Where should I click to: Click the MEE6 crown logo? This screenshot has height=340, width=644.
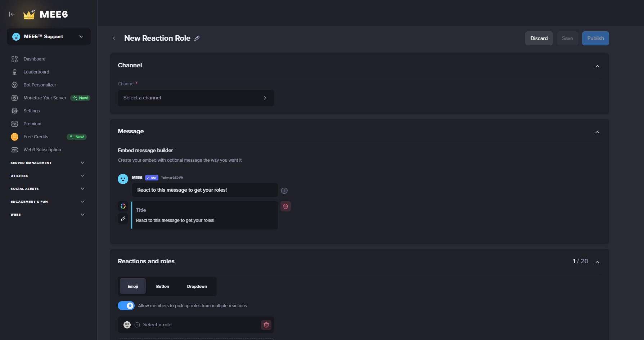coord(29,14)
